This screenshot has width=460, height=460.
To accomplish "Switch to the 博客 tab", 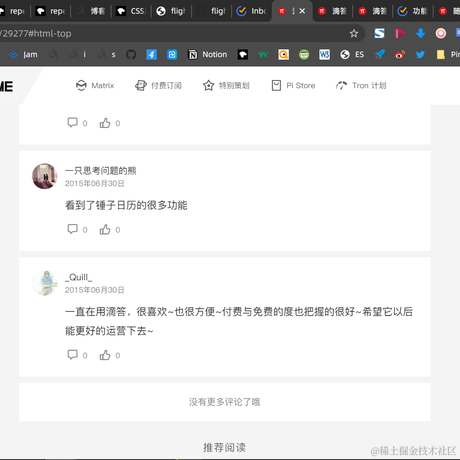I will point(91,11).
